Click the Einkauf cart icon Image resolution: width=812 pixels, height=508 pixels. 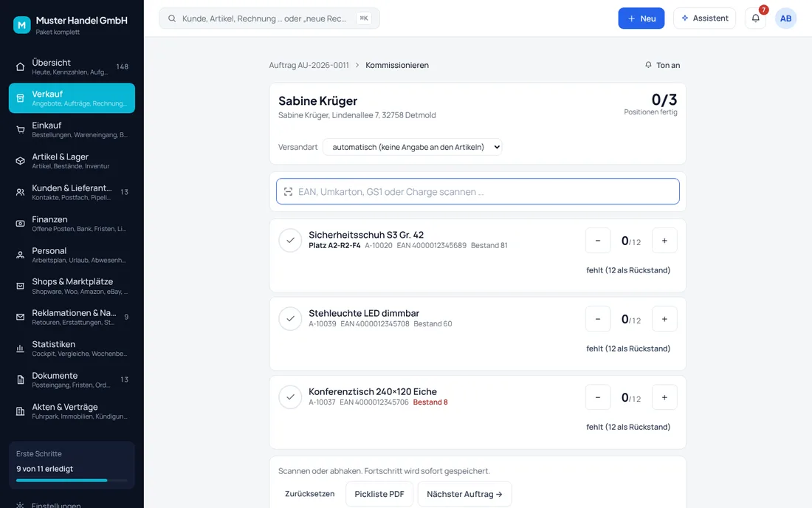[x=20, y=129]
